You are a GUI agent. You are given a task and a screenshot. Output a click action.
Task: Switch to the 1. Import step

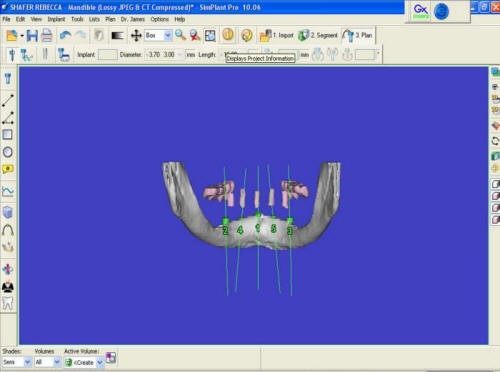(277, 35)
